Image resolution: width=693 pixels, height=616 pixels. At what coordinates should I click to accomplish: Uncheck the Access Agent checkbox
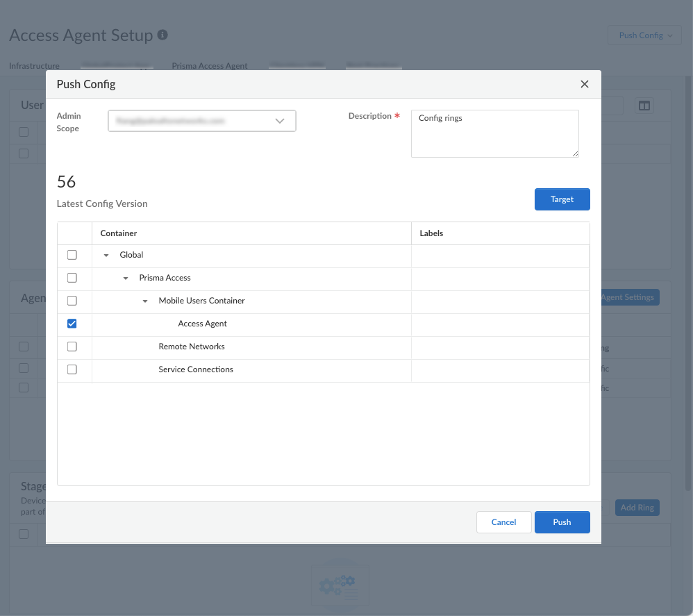[72, 324]
